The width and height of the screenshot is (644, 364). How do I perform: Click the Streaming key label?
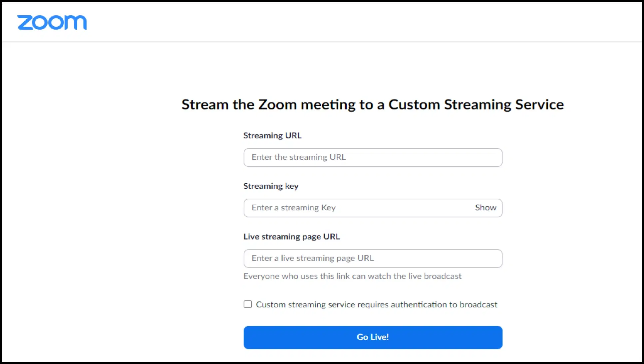271,186
